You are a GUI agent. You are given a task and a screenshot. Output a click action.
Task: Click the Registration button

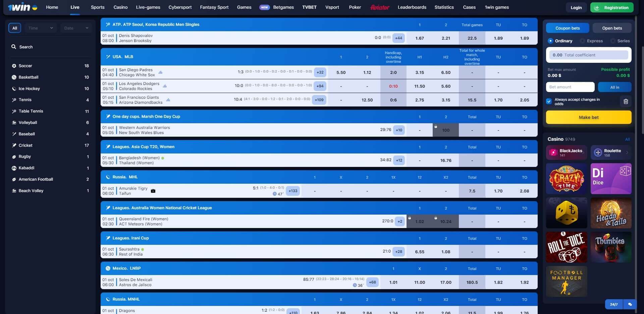point(611,7)
